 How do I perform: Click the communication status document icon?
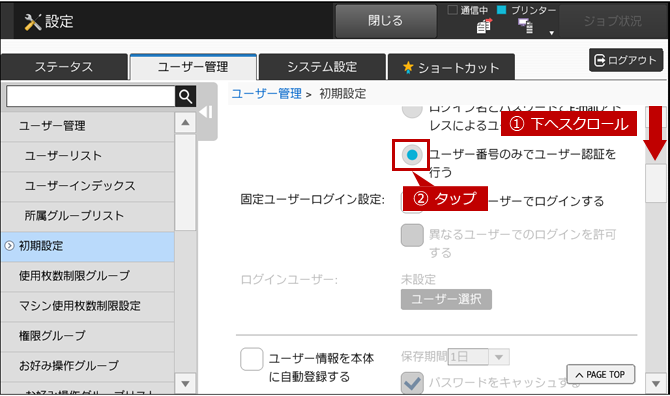coord(484,26)
